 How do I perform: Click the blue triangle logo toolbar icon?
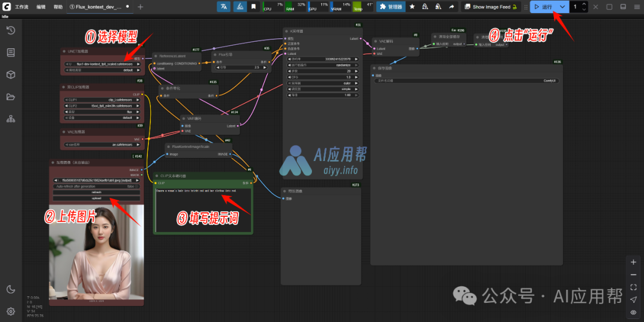(x=240, y=7)
